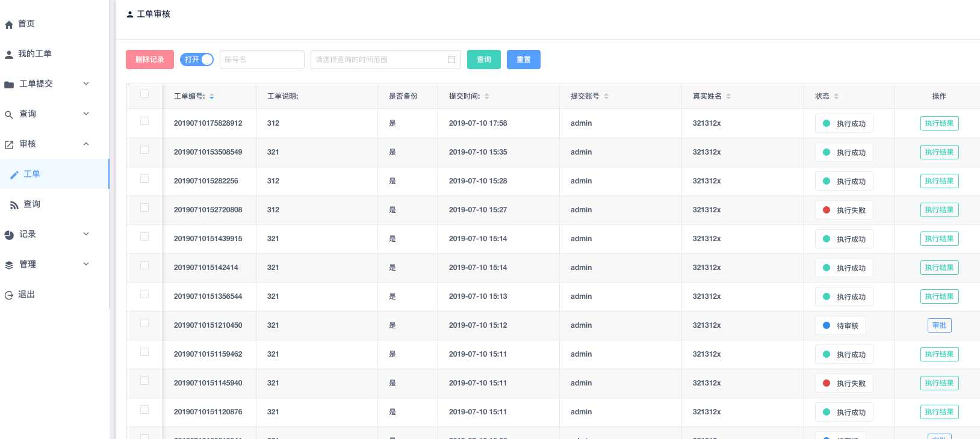The image size is (980, 439).
Task: Click 执行结果 for order 20190710152720808
Action: click(939, 210)
